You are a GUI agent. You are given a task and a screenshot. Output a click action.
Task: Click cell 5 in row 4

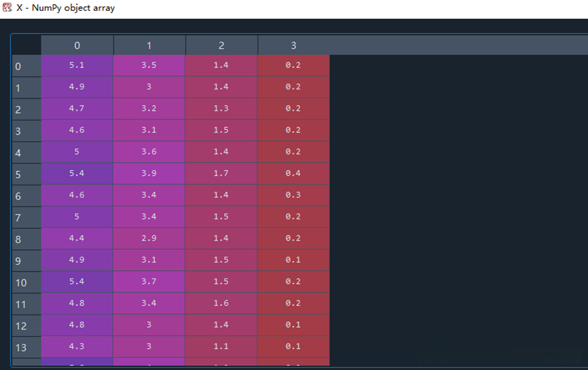tap(77, 152)
